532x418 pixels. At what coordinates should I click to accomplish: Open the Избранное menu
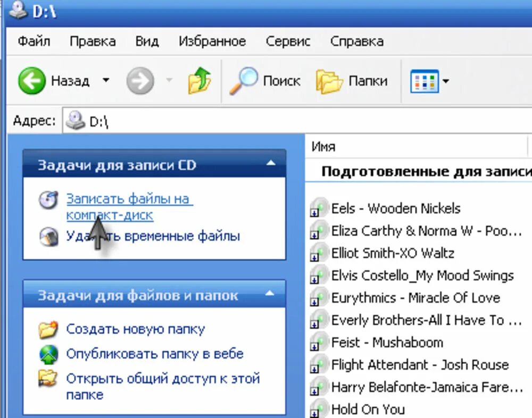[212, 41]
